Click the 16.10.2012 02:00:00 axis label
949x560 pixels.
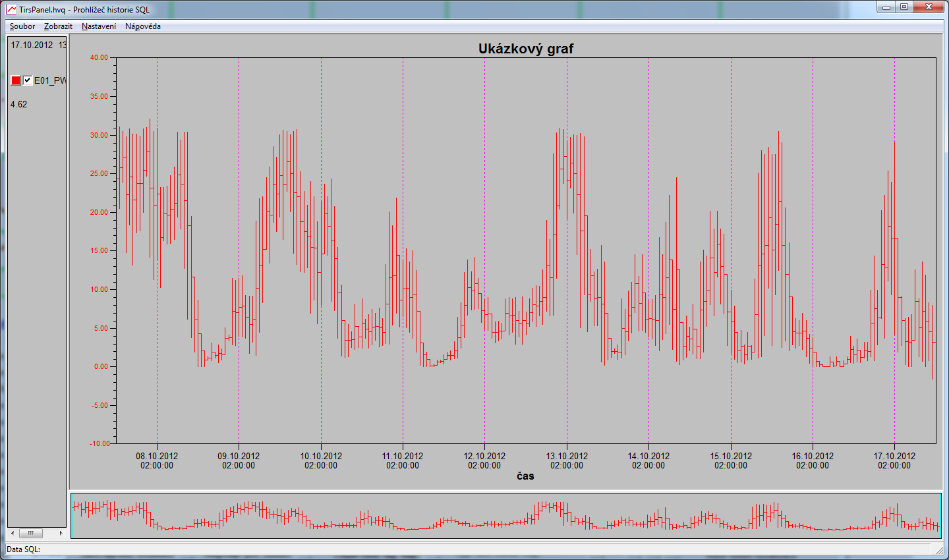[813, 461]
